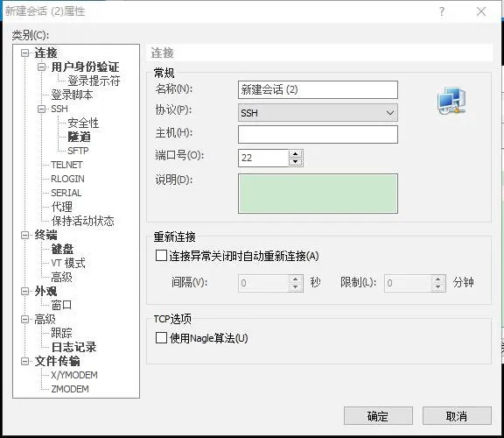The width and height of the screenshot is (504, 438).
Task: Collapse the 外观 tree node
Action: click(x=25, y=291)
